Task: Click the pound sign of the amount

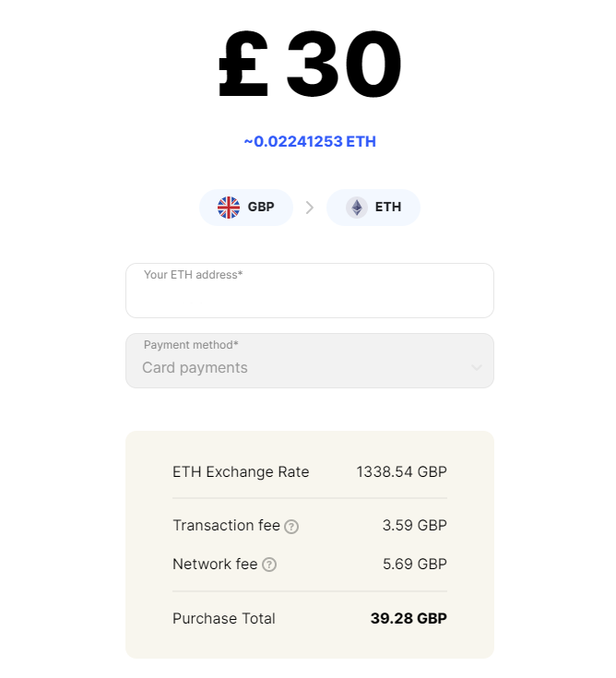Action: (x=243, y=64)
